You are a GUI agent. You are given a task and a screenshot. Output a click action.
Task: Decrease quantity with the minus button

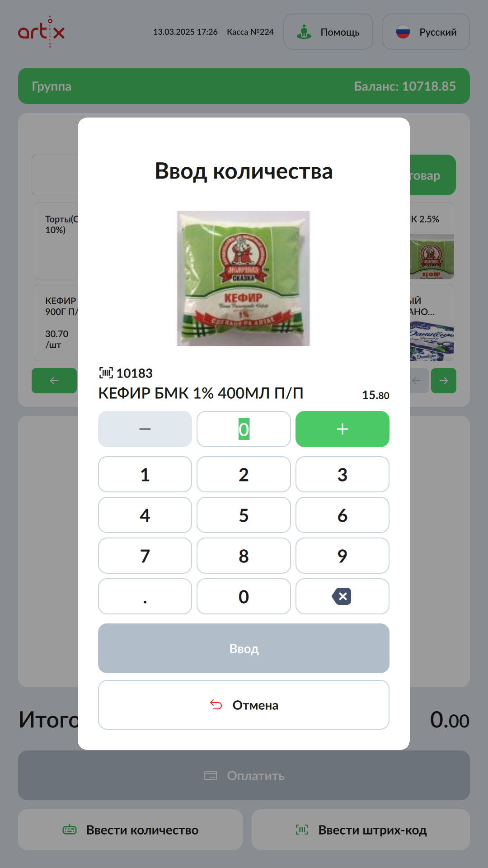point(145,429)
